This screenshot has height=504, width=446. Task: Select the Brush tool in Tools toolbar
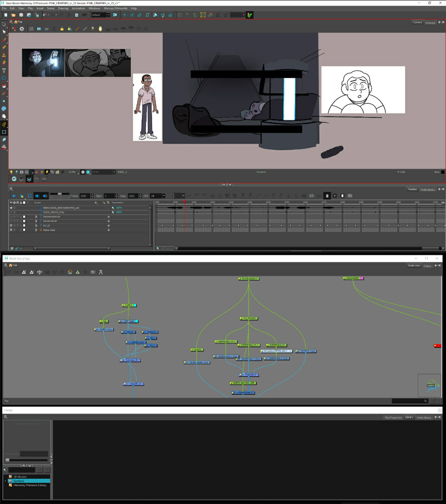coord(4,39)
